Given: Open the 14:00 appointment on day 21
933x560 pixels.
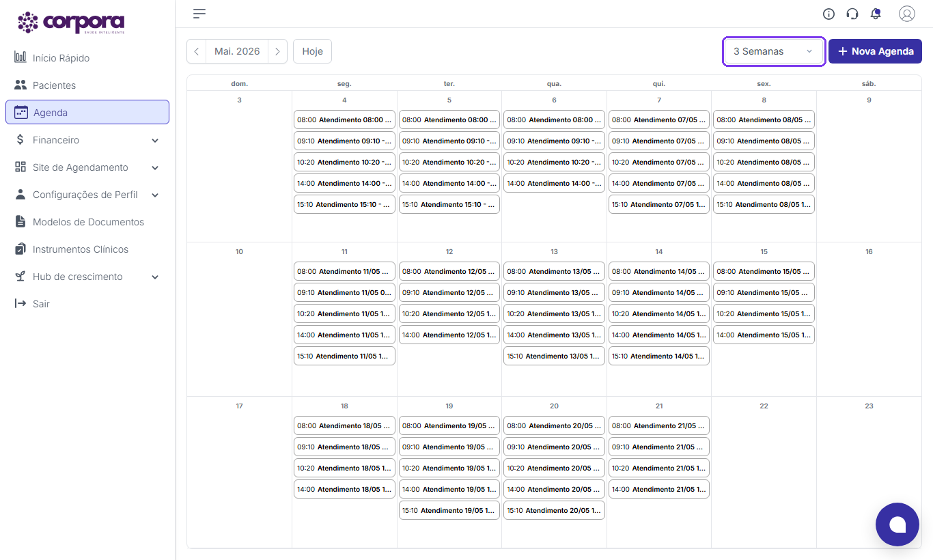Looking at the screenshot, I should 659,489.
